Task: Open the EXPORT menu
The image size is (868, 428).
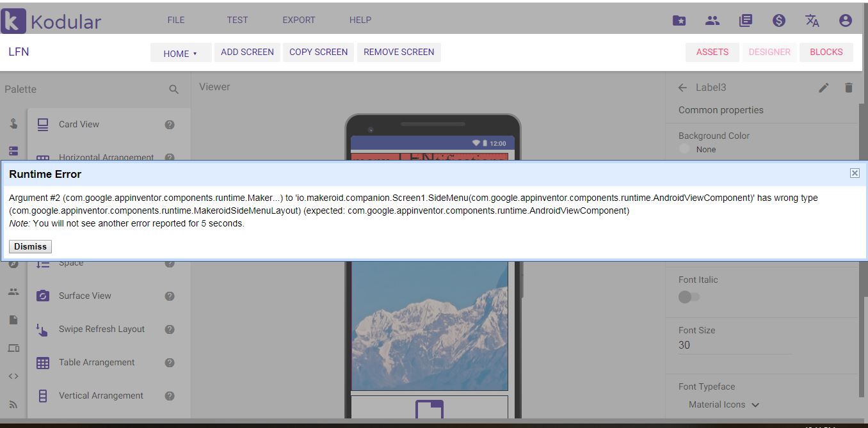Action: [299, 20]
